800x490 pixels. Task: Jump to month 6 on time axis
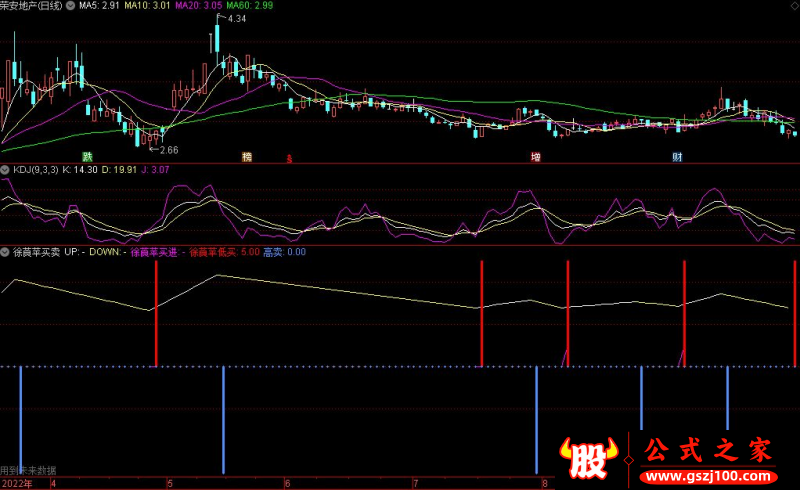288,483
